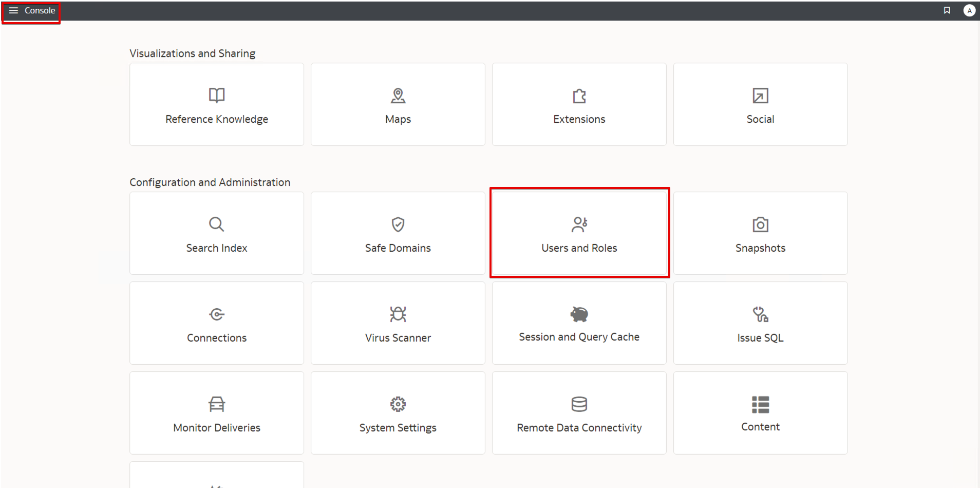Click the System Settings gear icon
The image size is (980, 488).
398,404
